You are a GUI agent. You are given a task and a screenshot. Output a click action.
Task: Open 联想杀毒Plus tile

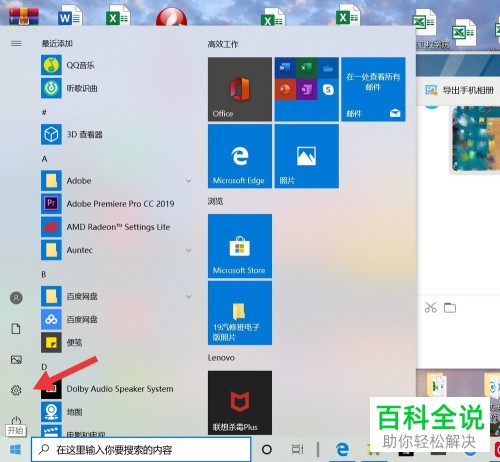point(240,403)
